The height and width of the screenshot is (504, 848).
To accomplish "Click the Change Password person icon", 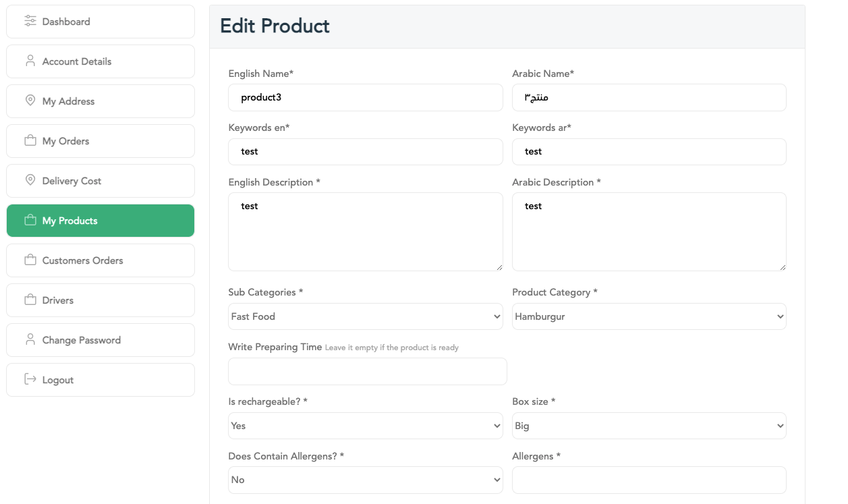I will (x=30, y=340).
